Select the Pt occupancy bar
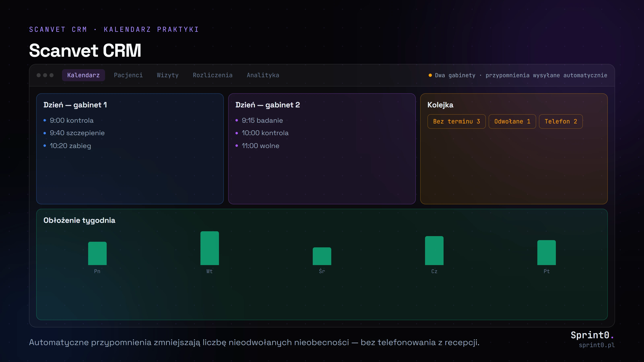This screenshot has height=362, width=644. (x=546, y=253)
